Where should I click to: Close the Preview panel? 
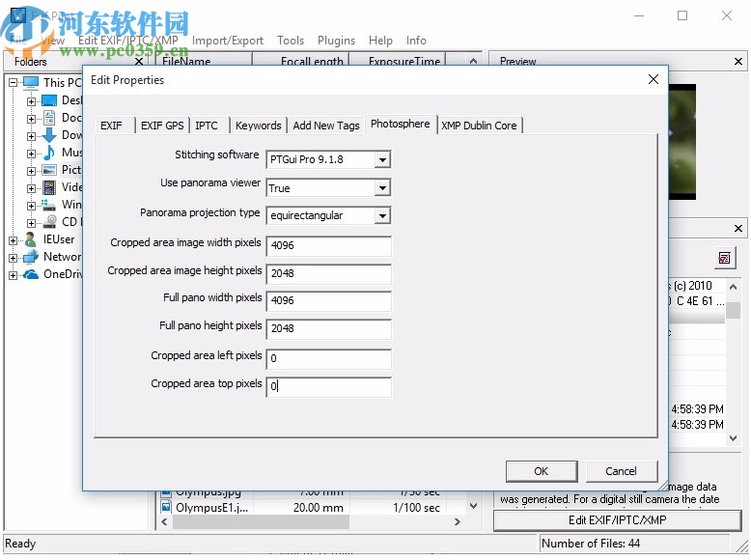pyautogui.click(x=738, y=62)
